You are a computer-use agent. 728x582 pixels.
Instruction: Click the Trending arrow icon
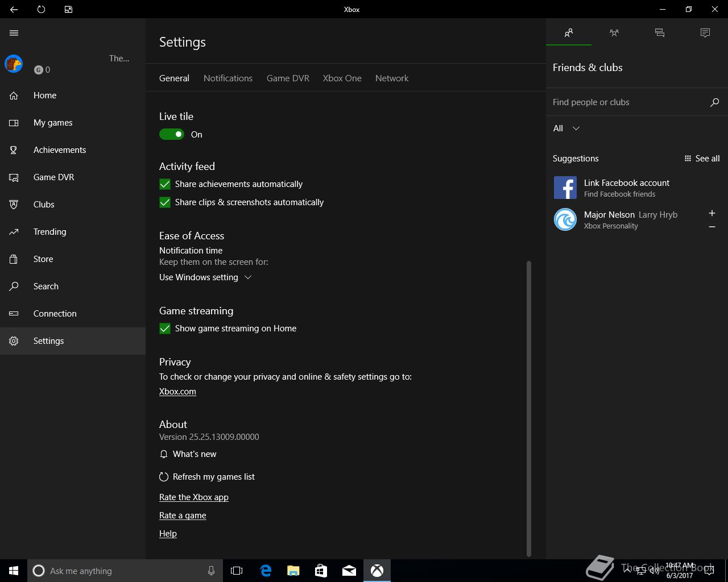[x=14, y=232]
